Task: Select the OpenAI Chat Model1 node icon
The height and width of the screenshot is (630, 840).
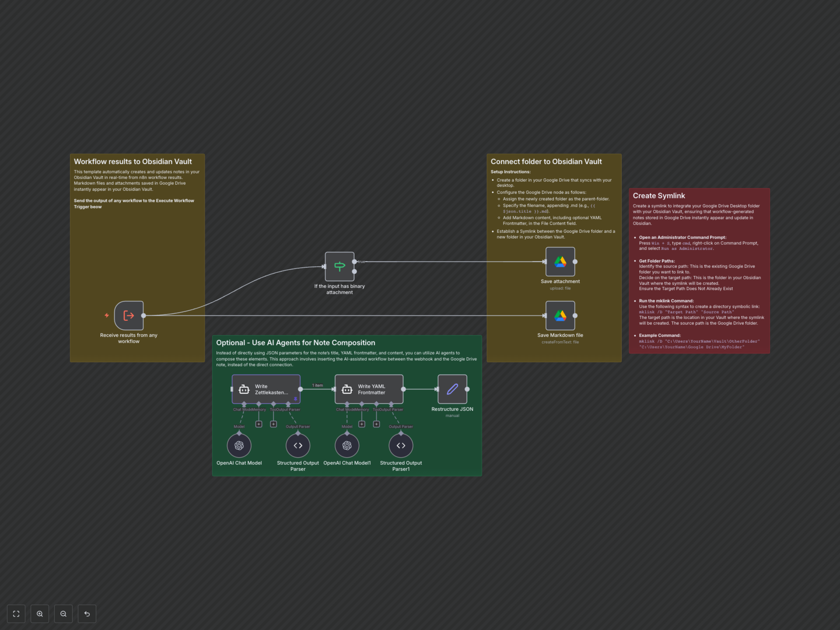Action: tap(347, 445)
